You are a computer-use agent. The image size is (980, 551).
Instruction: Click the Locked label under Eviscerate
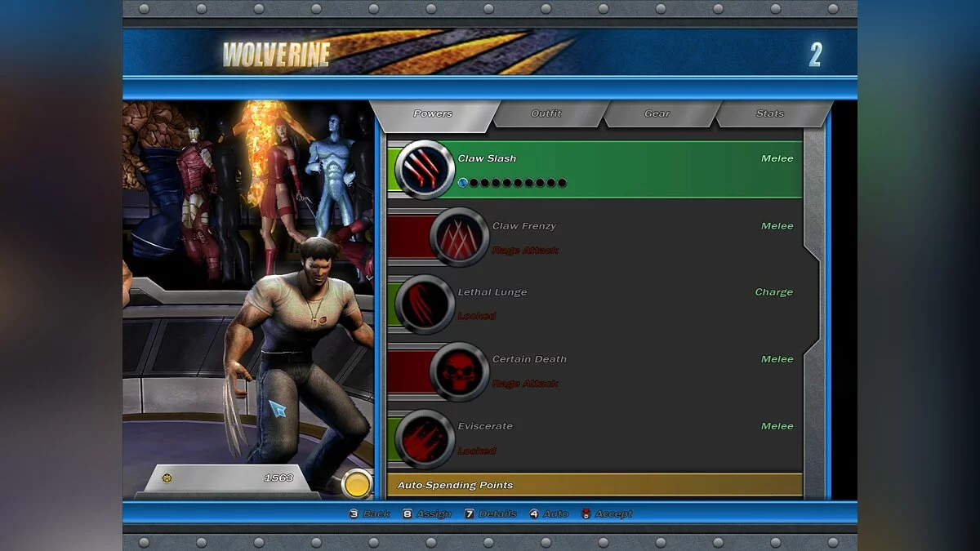coord(477,451)
